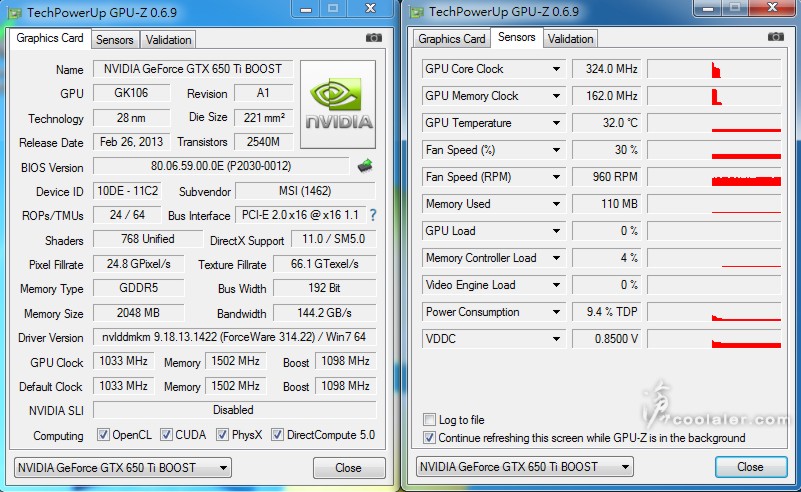
Task: Click GPU-Z app icon in left title bar
Action: [15, 13]
